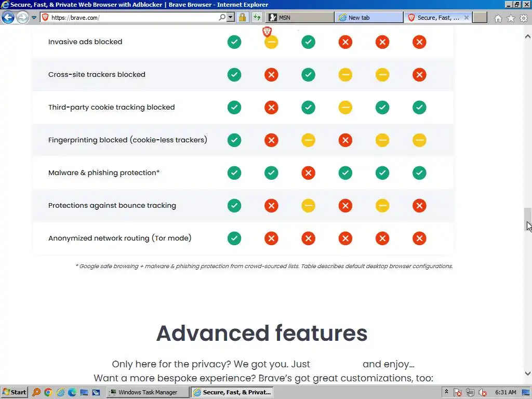Click 'Protections against bounce tracking' text
Viewport: 532px width, 399px height.
[x=112, y=205]
